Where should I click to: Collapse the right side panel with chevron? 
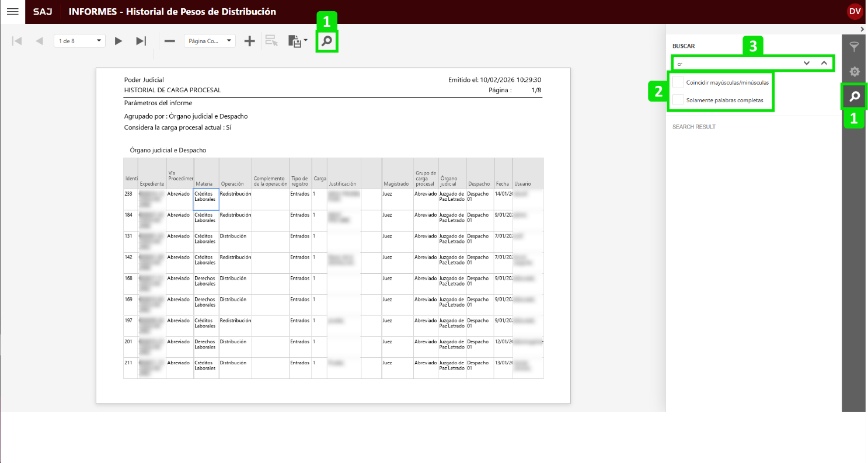tap(862, 29)
